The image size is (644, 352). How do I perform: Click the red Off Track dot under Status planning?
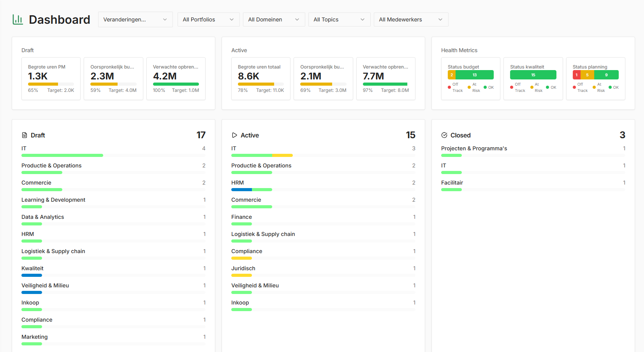click(574, 86)
